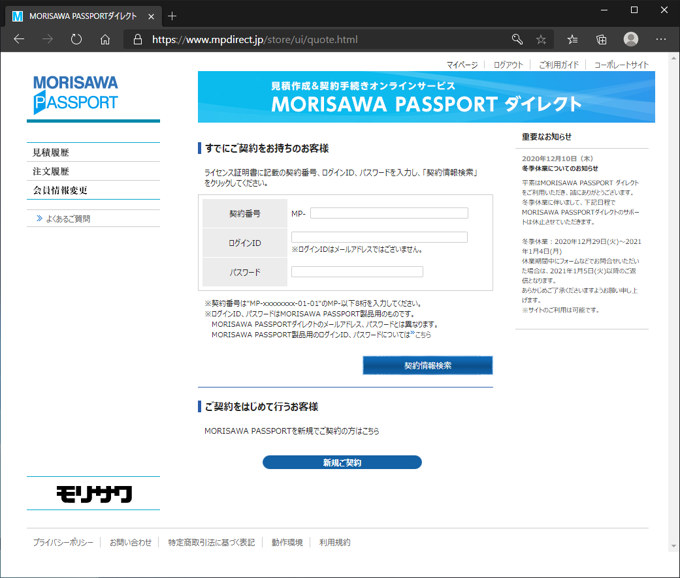This screenshot has height=578, width=680.
Task: Click the 新規ご契約 button
Action: (x=342, y=462)
